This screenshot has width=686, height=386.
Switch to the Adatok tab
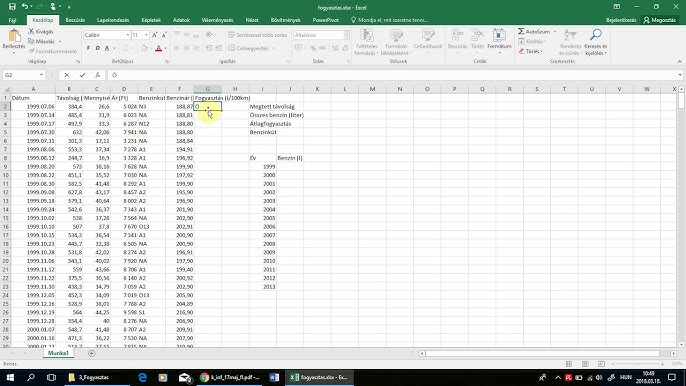181,20
